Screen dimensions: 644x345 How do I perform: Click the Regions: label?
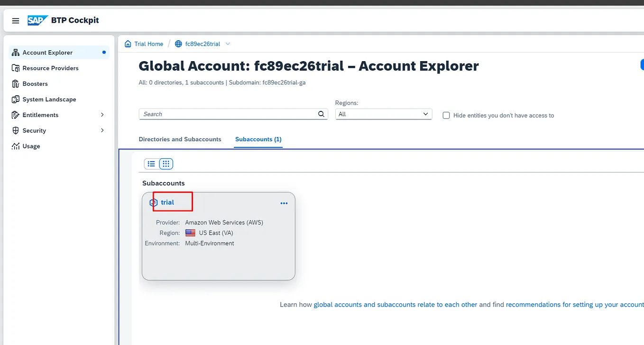347,103
